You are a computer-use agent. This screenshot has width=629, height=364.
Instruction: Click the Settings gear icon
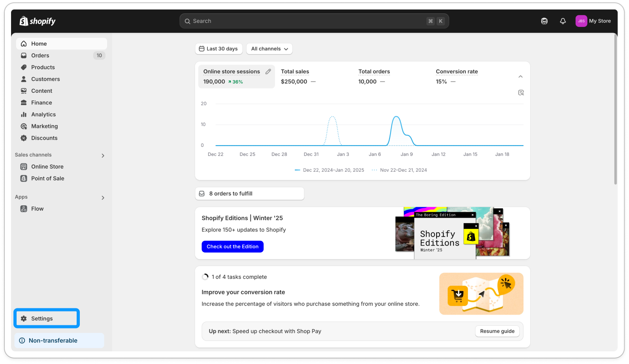tap(24, 319)
